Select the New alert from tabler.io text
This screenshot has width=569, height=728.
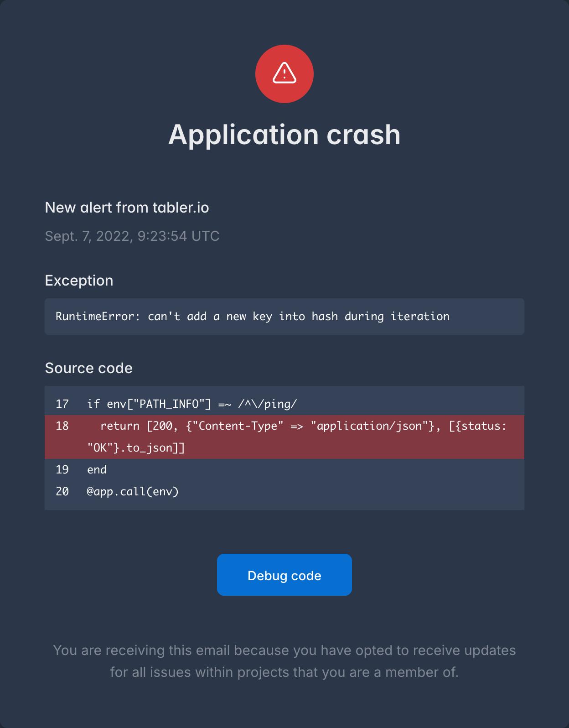tap(127, 208)
